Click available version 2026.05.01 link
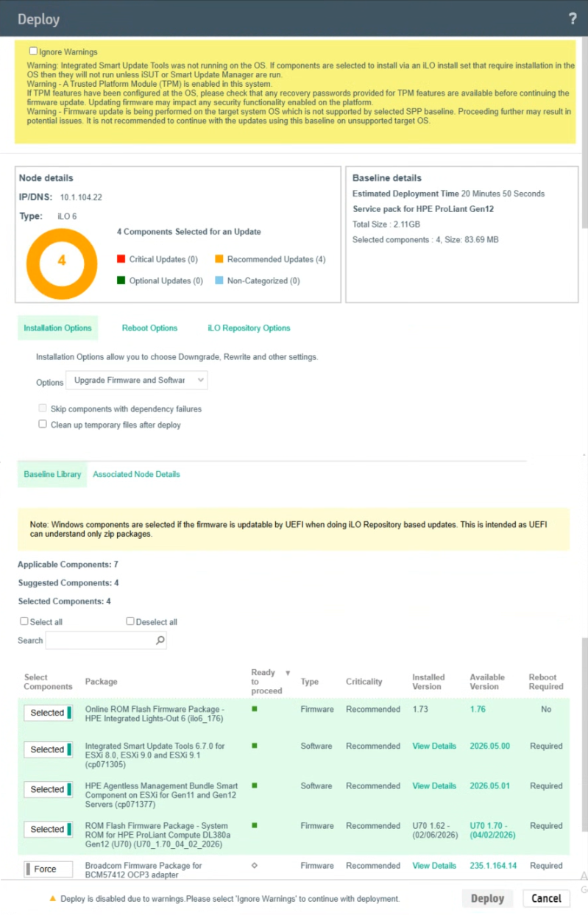The image size is (588, 918). (x=489, y=785)
